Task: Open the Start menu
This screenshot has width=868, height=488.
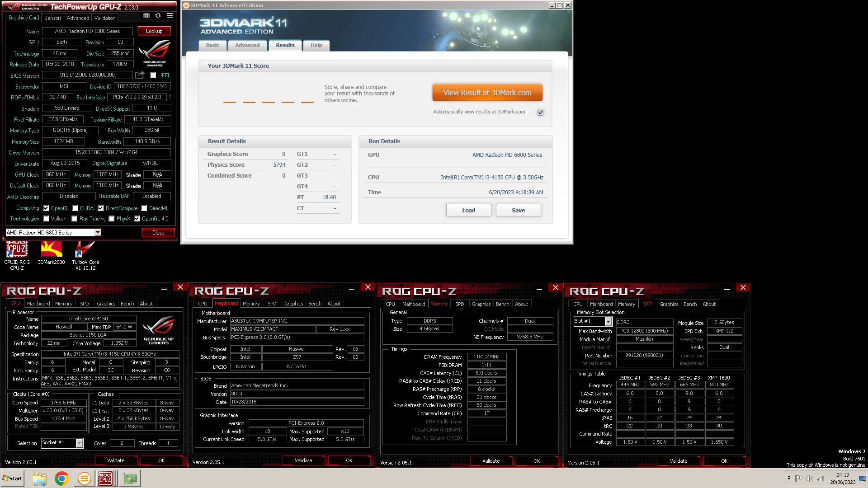Action: pos(12,479)
